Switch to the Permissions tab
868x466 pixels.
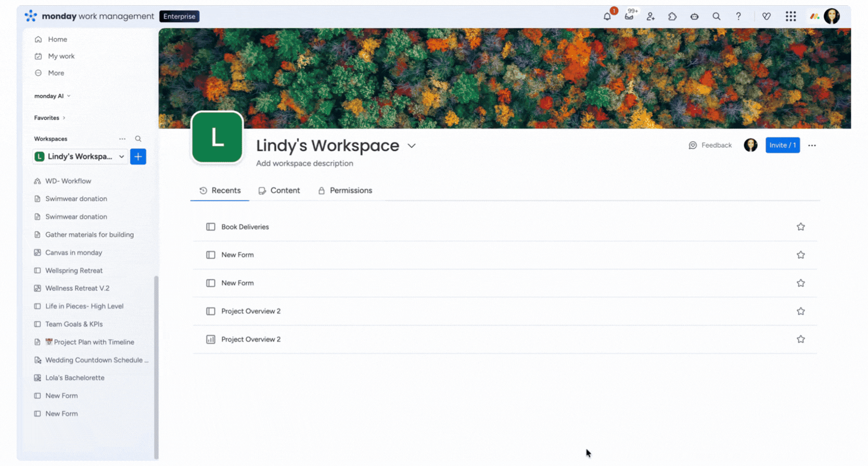point(345,191)
